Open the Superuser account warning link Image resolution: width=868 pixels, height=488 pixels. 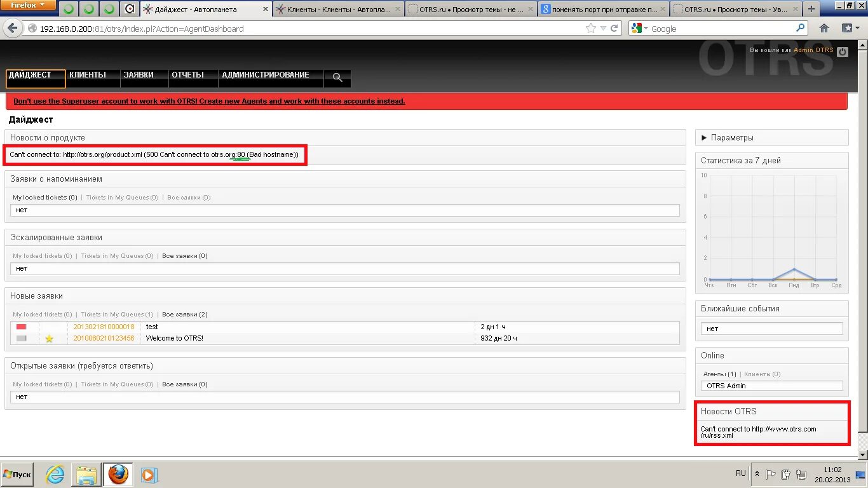point(209,101)
